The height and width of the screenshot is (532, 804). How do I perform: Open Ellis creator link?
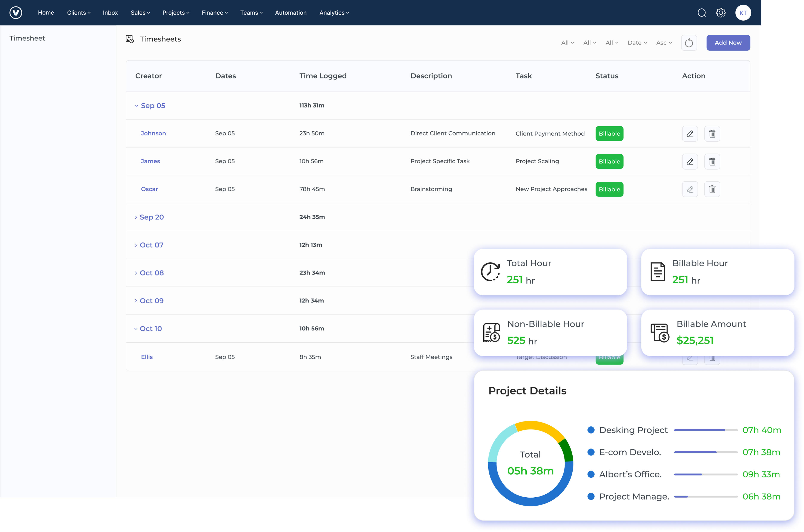pyautogui.click(x=147, y=357)
